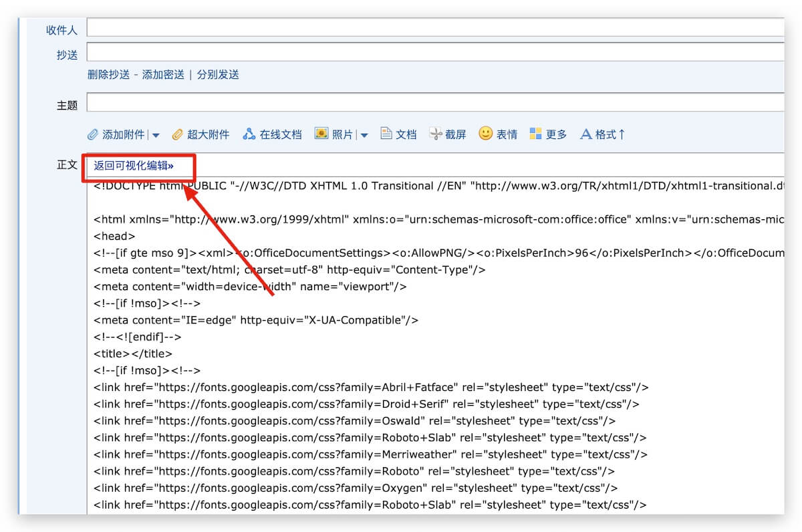This screenshot has width=802, height=532.
Task: Click the 更多 more options icon
Action: [x=535, y=134]
